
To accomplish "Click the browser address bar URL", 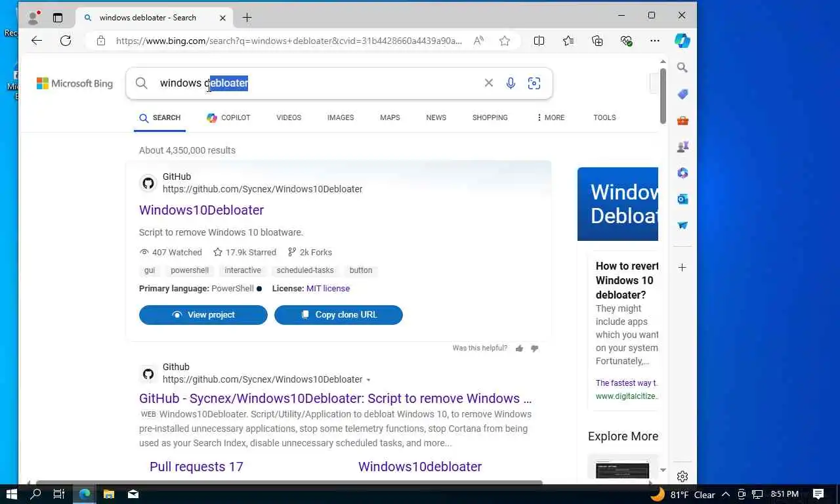I will point(289,41).
